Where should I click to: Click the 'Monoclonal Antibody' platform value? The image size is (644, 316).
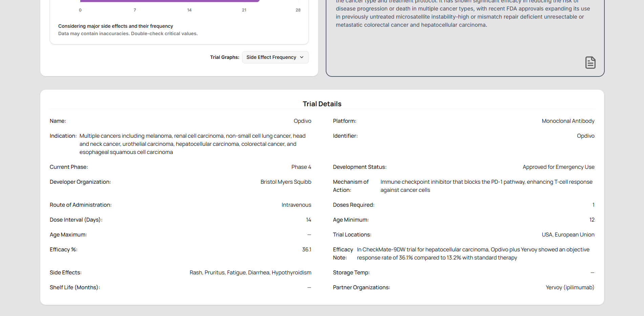(568, 121)
